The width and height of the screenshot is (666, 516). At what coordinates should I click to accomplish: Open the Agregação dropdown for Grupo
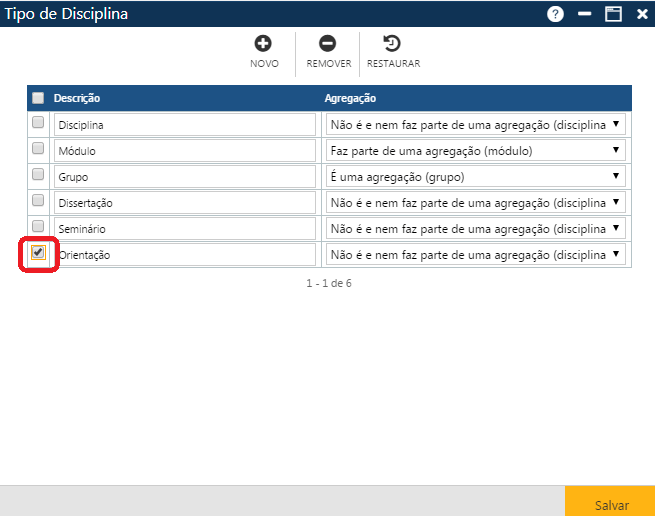click(475, 177)
